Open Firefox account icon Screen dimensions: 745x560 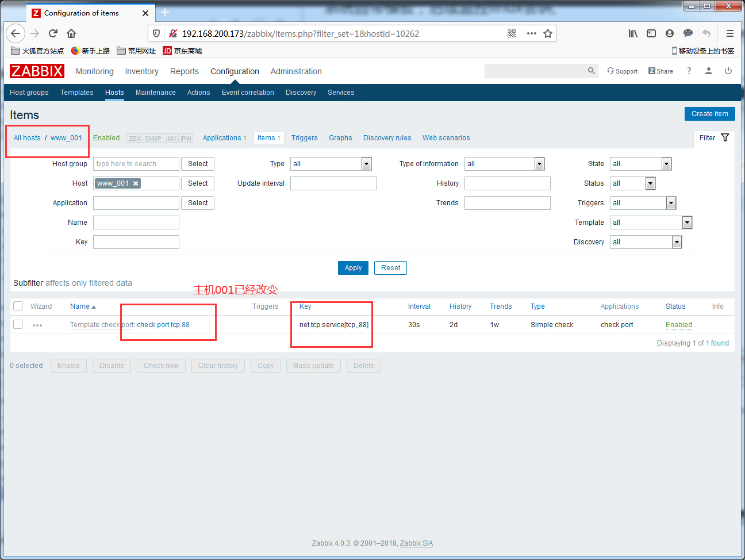[670, 33]
